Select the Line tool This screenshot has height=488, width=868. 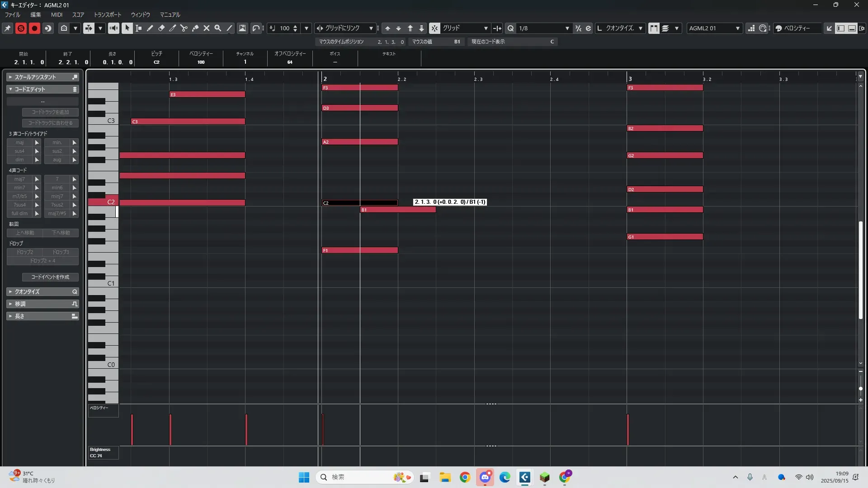pos(230,28)
